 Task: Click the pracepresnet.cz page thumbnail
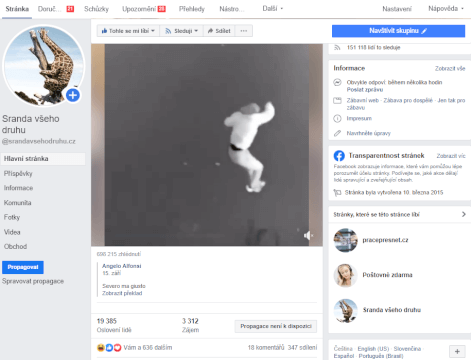pyautogui.click(x=345, y=240)
